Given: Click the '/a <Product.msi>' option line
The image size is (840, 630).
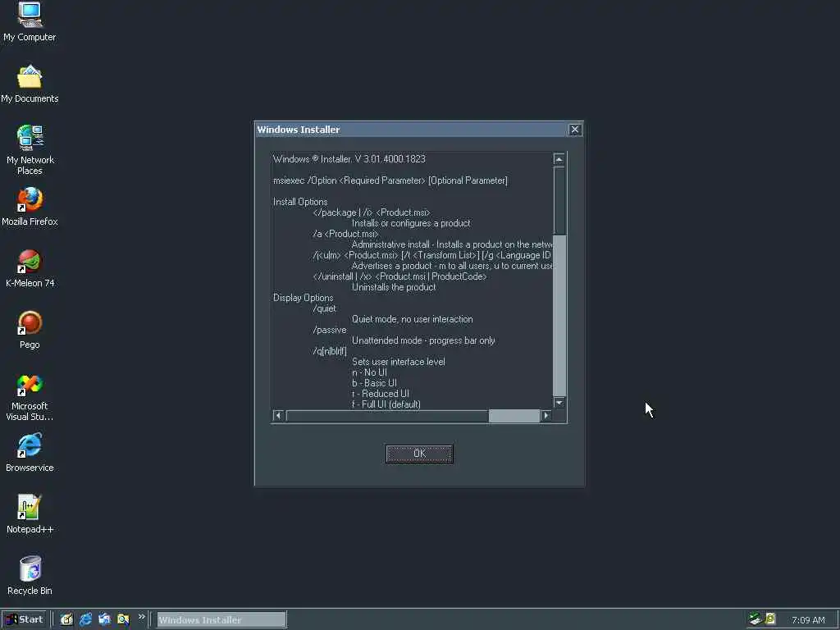Looking at the screenshot, I should pyautogui.click(x=345, y=234).
